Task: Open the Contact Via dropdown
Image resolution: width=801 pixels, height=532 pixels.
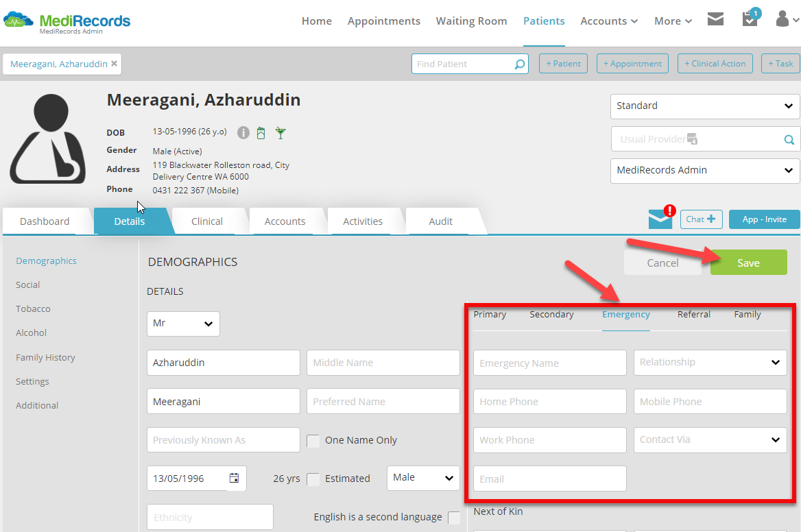Action: point(710,440)
